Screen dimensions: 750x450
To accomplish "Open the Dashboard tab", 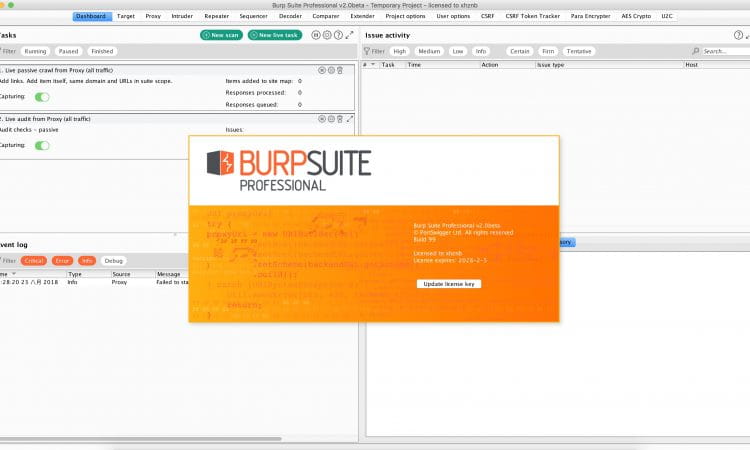I will tap(91, 16).
